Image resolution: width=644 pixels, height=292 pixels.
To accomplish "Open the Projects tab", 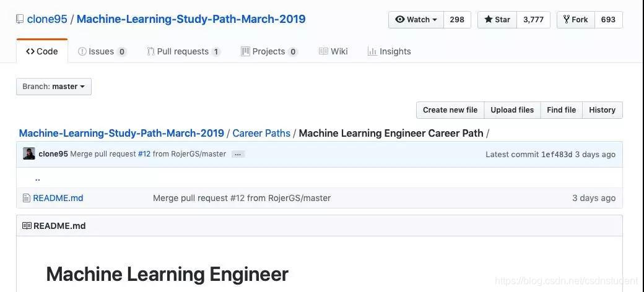I will point(269,51).
